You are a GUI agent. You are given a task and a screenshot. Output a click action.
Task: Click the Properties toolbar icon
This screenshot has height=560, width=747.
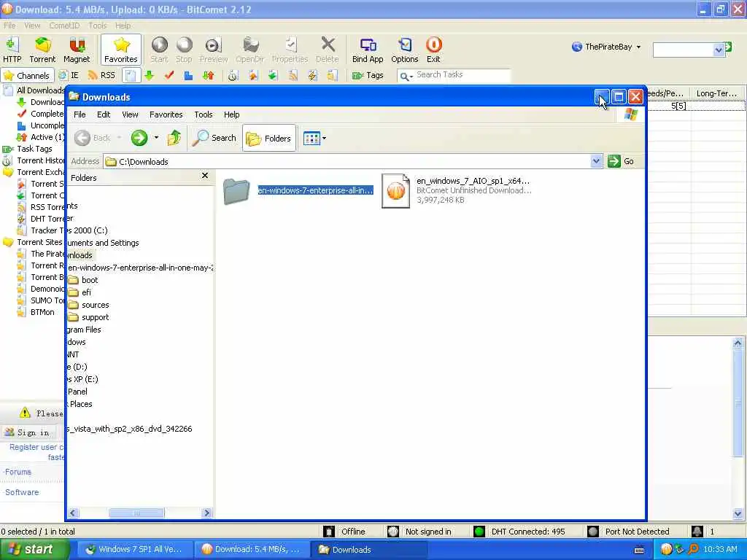click(x=290, y=50)
